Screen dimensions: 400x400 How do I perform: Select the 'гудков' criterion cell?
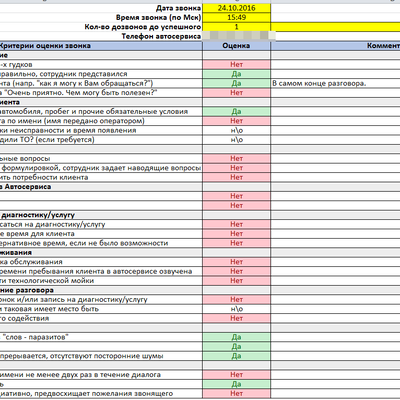point(101,65)
